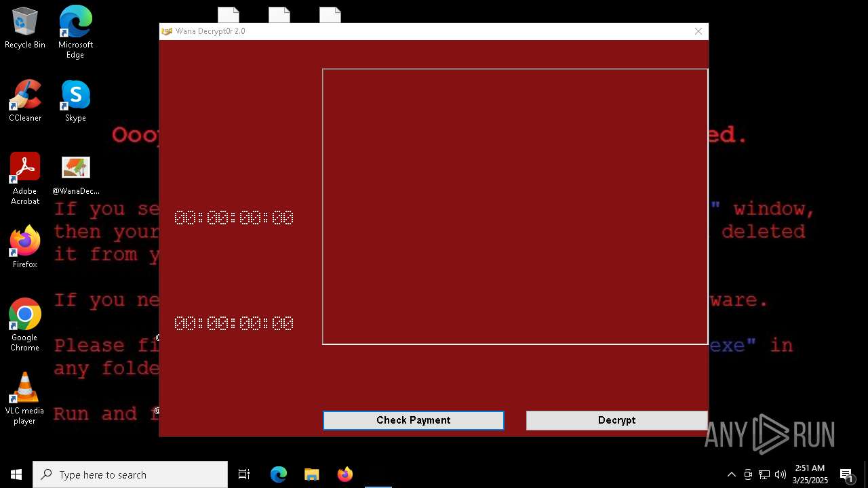Click the Decrypt button
The image size is (868, 488).
pos(616,420)
